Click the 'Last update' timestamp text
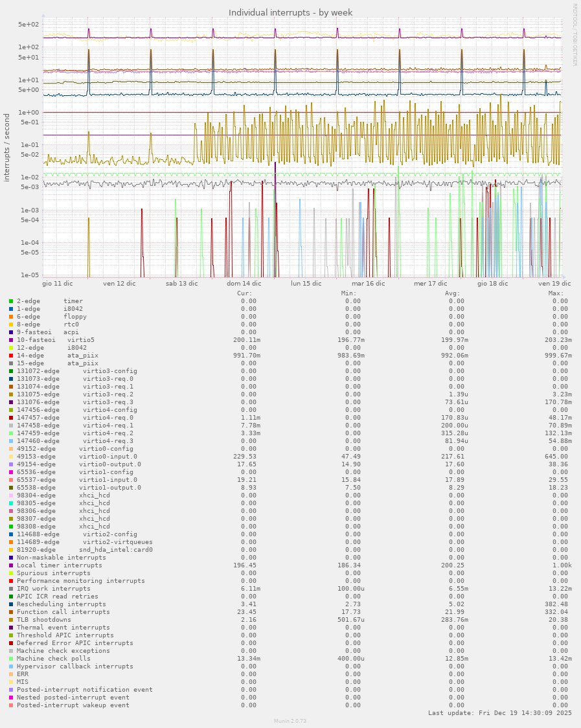581x728 pixels. click(x=499, y=713)
